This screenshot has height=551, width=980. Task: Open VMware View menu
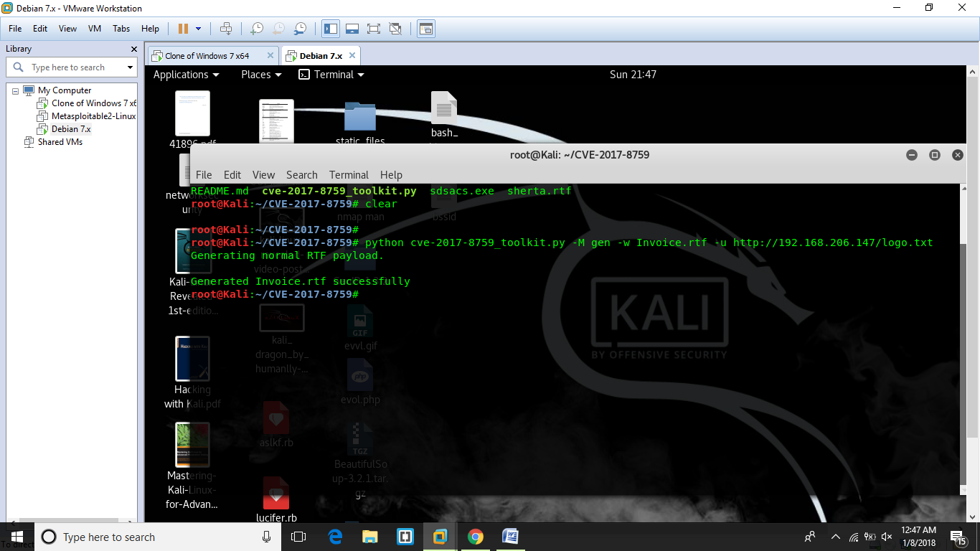(x=67, y=29)
